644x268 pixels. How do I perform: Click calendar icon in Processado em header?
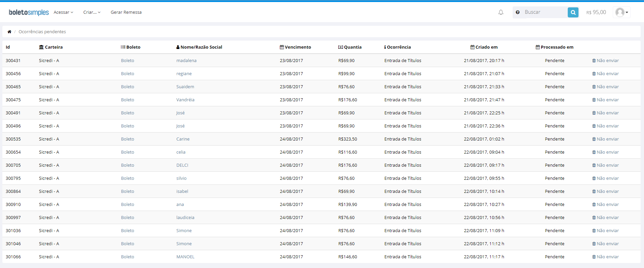(538, 47)
